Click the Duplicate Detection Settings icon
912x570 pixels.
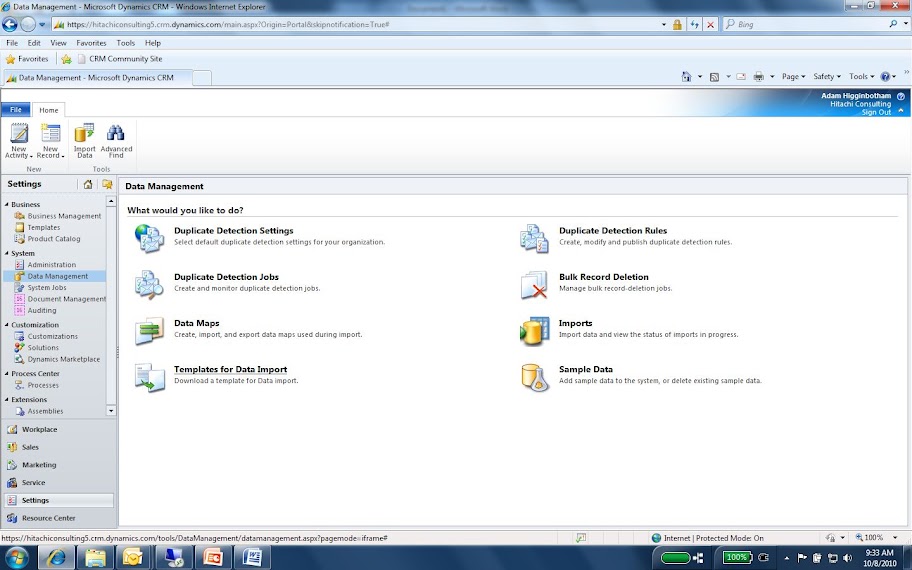point(149,238)
